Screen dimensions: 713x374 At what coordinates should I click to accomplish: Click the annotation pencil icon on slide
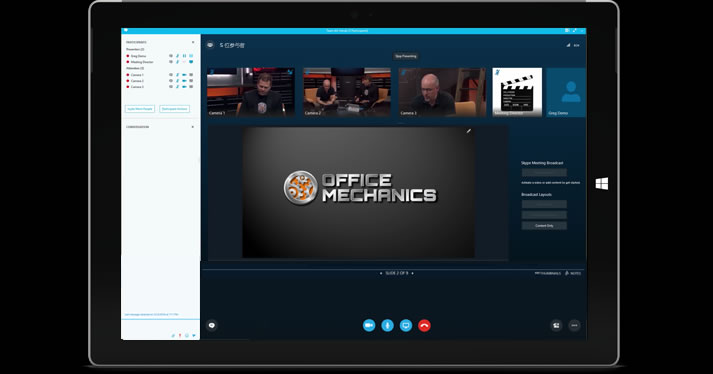point(469,131)
